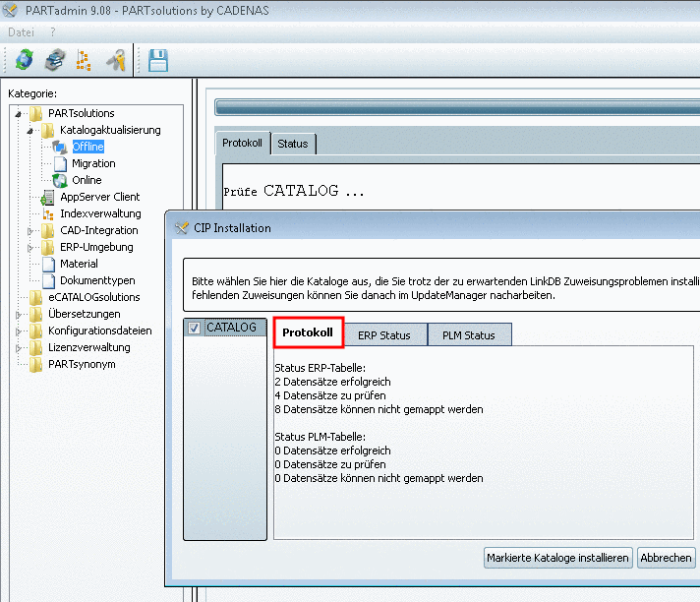
Task: Click the PARTsolutions folder icon
Action: 35,113
